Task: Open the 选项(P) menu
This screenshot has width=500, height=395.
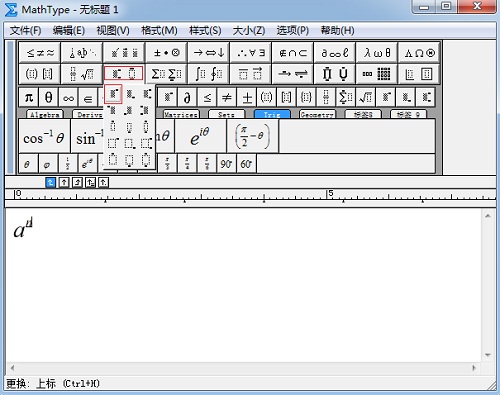Action: pos(292,30)
